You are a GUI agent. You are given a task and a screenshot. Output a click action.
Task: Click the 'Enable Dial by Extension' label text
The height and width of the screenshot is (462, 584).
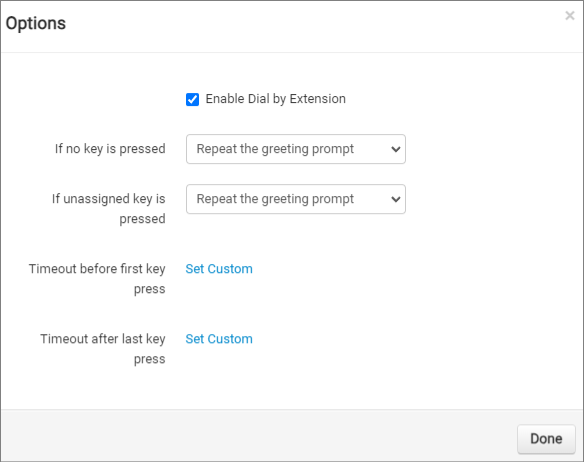[x=276, y=99]
